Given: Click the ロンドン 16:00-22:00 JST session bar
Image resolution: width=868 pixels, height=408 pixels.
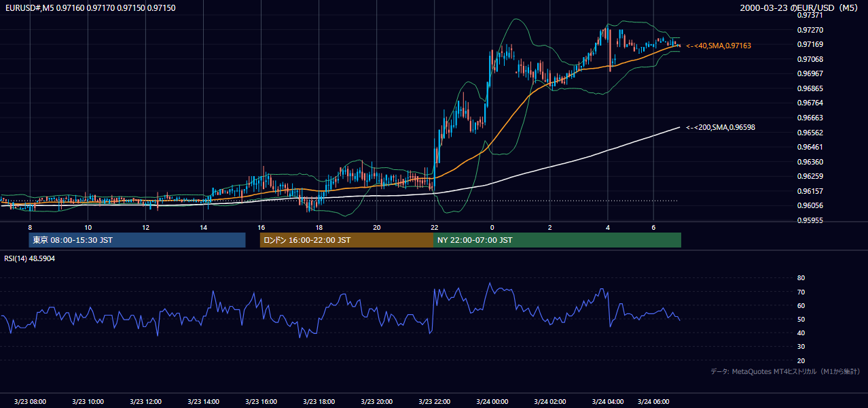Looking at the screenshot, I should [346, 240].
